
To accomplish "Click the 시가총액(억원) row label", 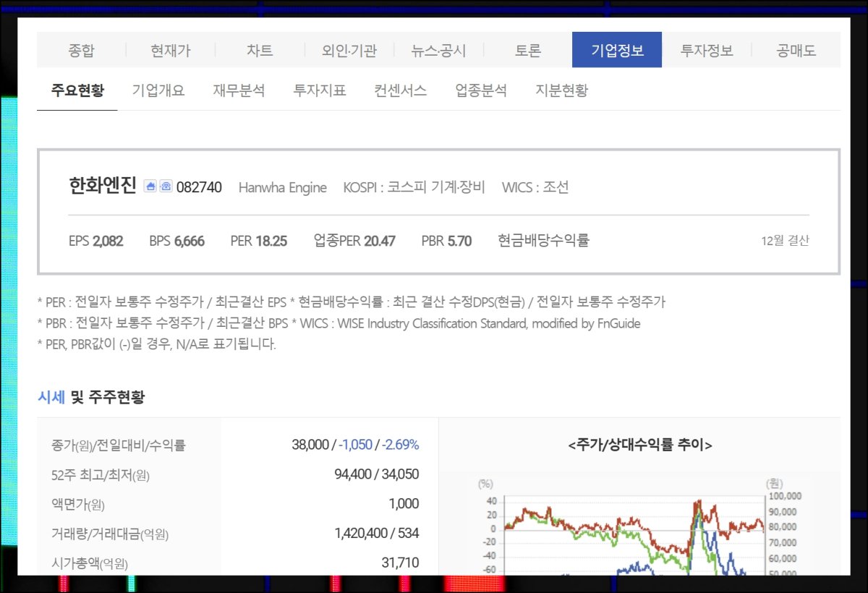I will pos(90,563).
